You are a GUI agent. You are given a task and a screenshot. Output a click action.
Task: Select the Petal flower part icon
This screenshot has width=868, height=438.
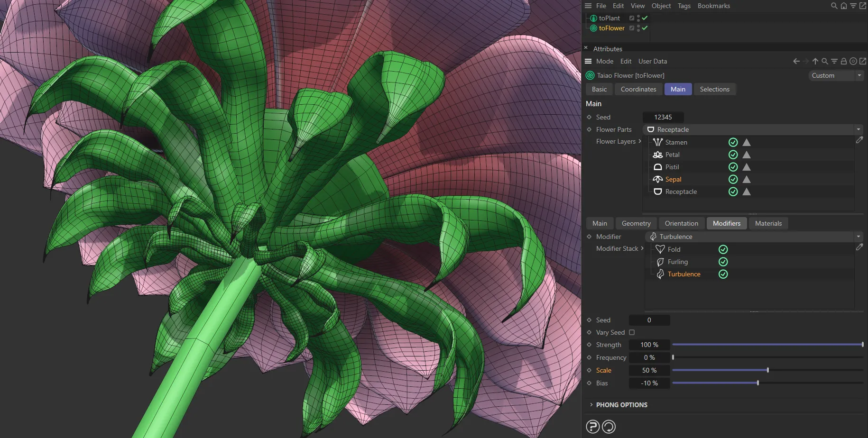[657, 154]
